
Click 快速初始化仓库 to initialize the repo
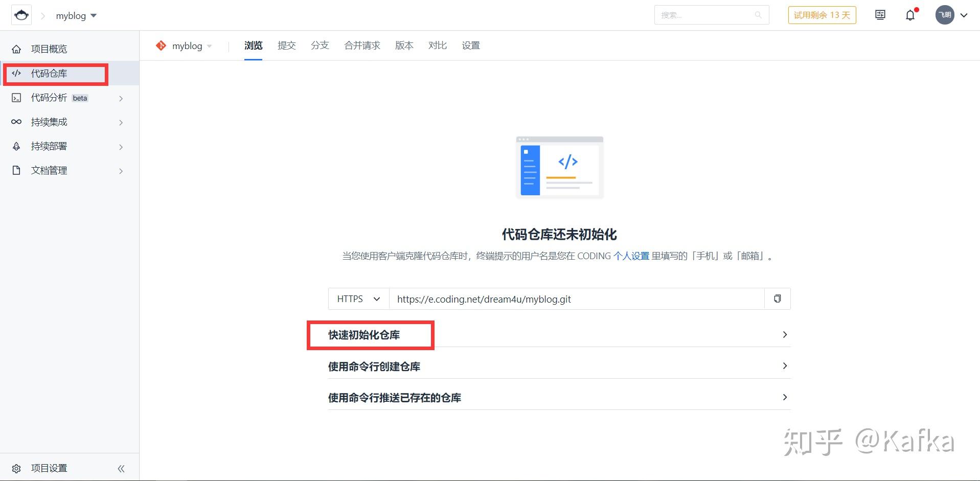click(x=363, y=335)
